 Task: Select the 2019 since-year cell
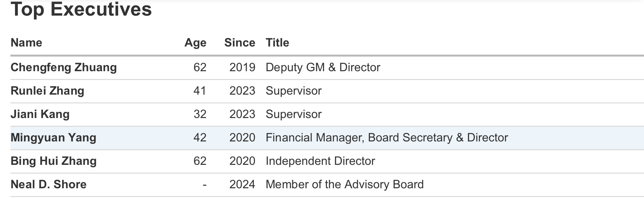[242, 67]
